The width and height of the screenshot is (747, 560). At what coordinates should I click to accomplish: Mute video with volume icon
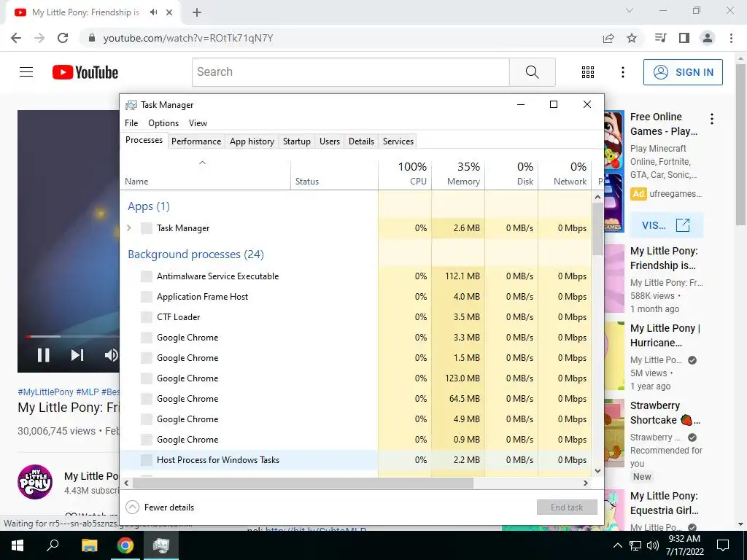111,355
